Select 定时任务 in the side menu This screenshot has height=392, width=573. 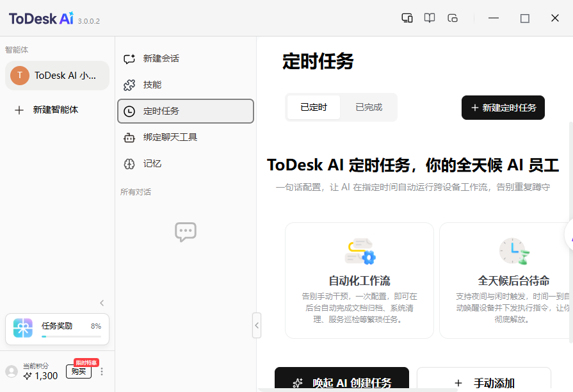186,111
